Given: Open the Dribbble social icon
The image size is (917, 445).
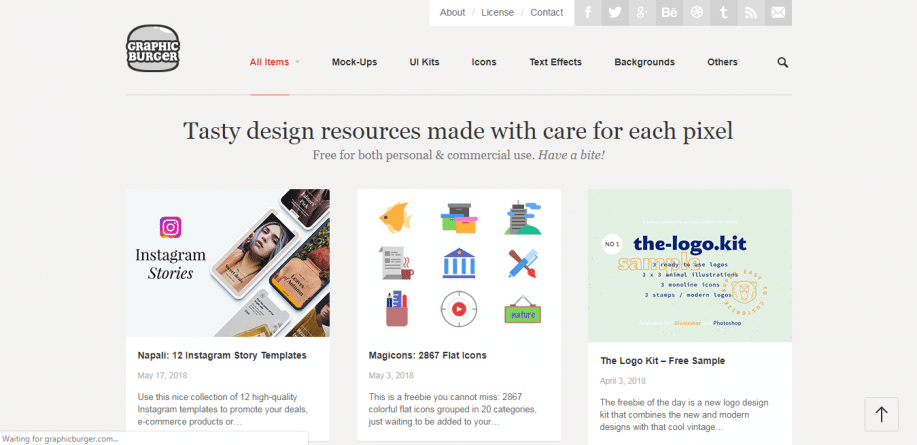Looking at the screenshot, I should pyautogui.click(x=697, y=12).
